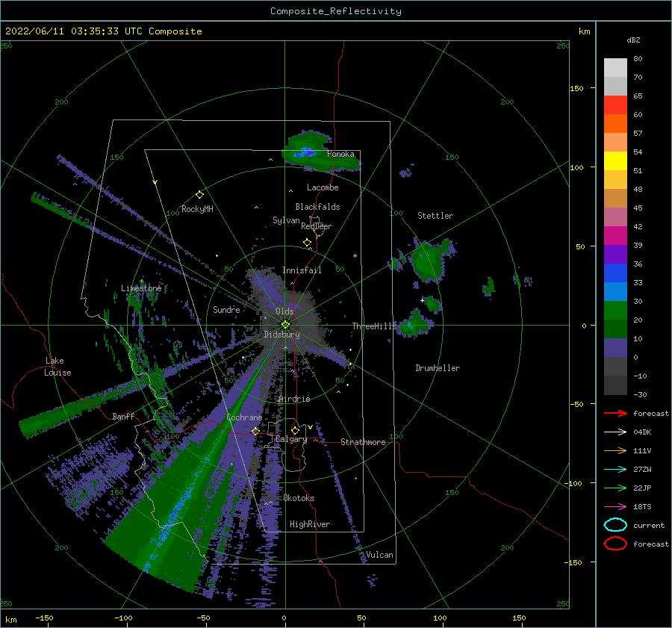Click the Sundre label

tap(226, 309)
